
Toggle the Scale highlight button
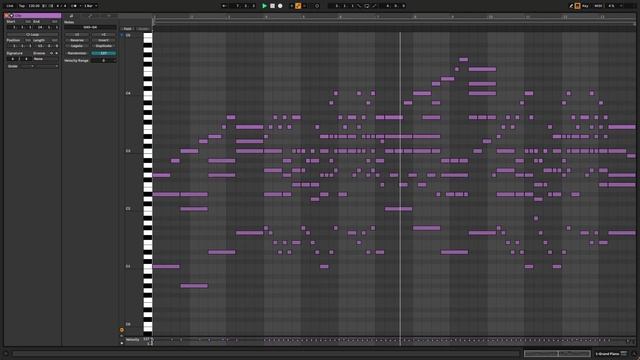tap(143, 29)
